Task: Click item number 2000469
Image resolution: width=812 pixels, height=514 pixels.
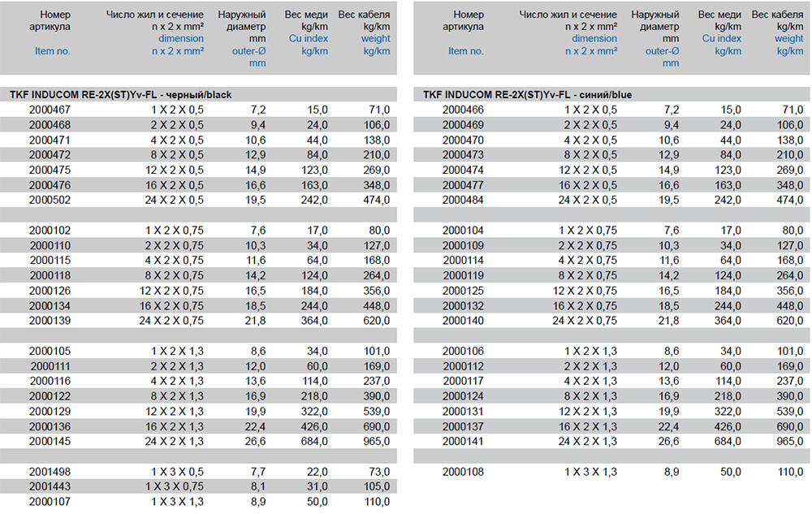Action: click(x=463, y=125)
